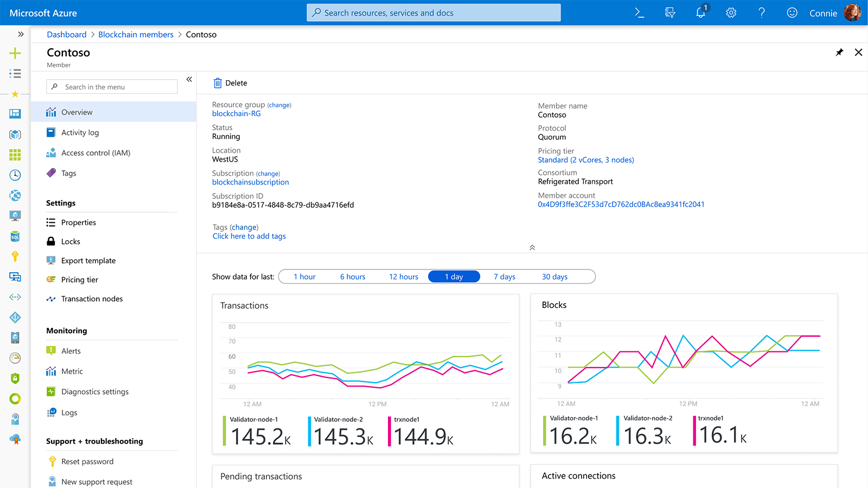
Task: Click the Transactions chart title
Action: click(244, 306)
